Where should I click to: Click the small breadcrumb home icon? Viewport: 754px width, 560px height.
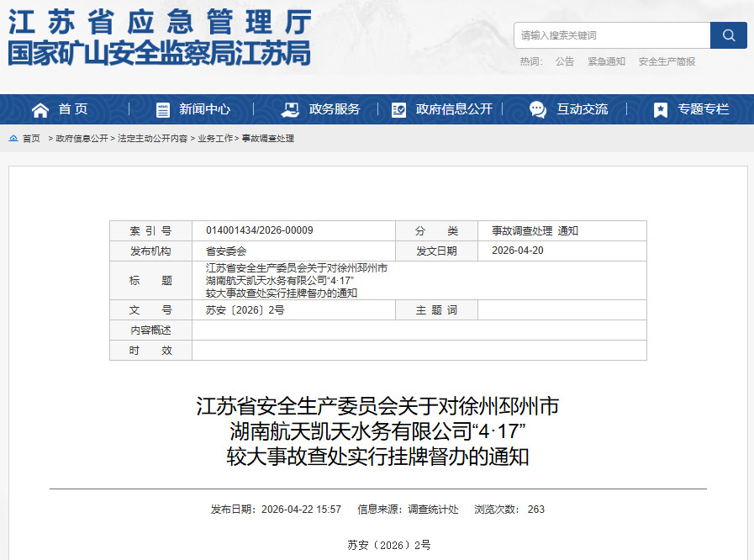pyautogui.click(x=13, y=138)
